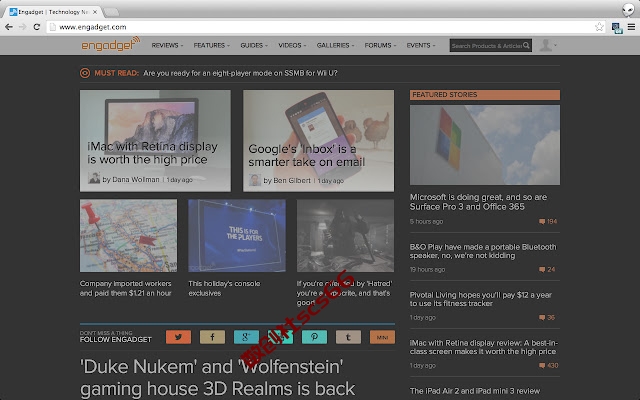Follow Engadget on Pinterest

click(314, 337)
